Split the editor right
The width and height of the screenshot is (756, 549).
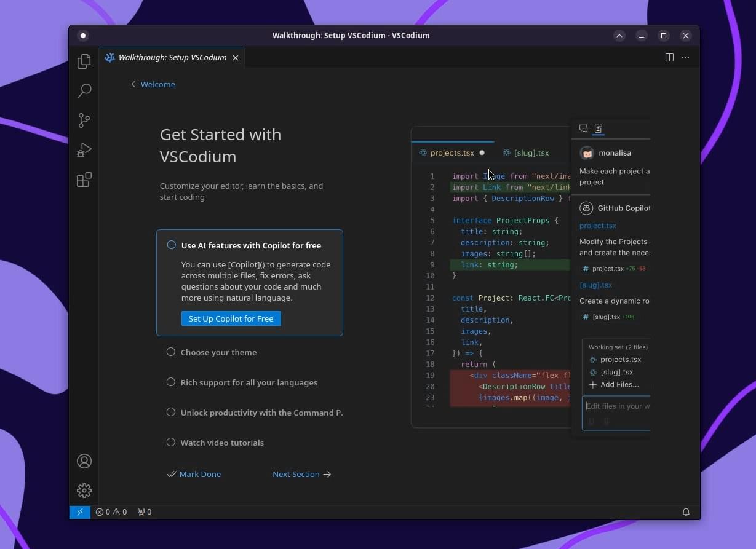(669, 57)
